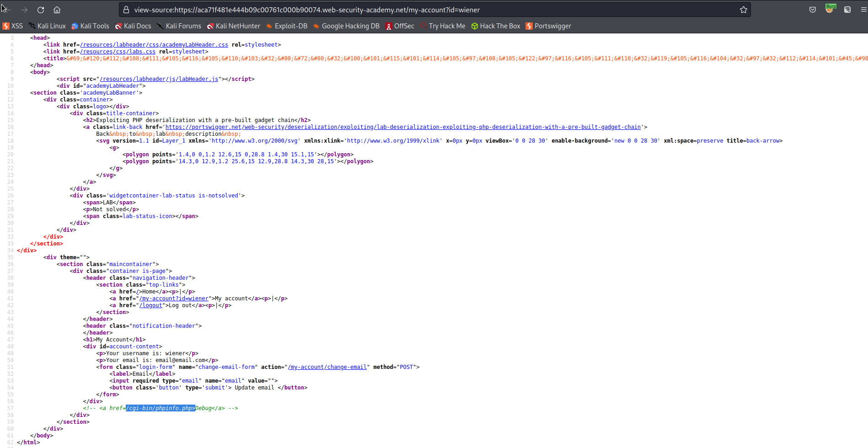Click the 'Debug' comment text
The width and height of the screenshot is (868, 448).
point(204,408)
